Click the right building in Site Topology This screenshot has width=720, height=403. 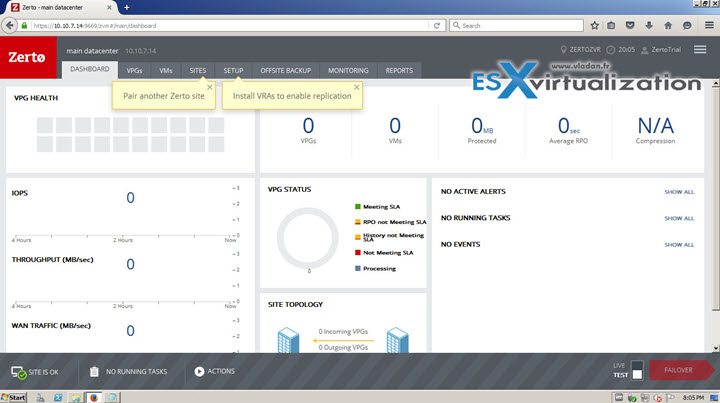tap(397, 340)
